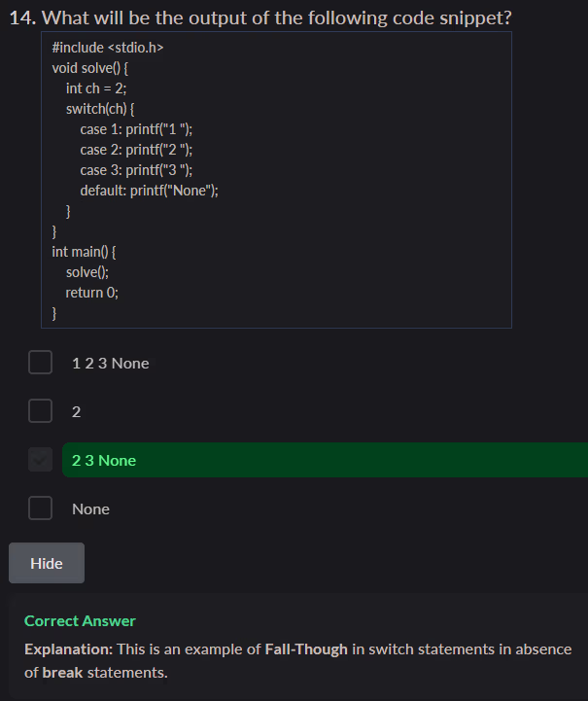Tick the checkbox beside answer "2"
588x701 pixels.
point(40,411)
